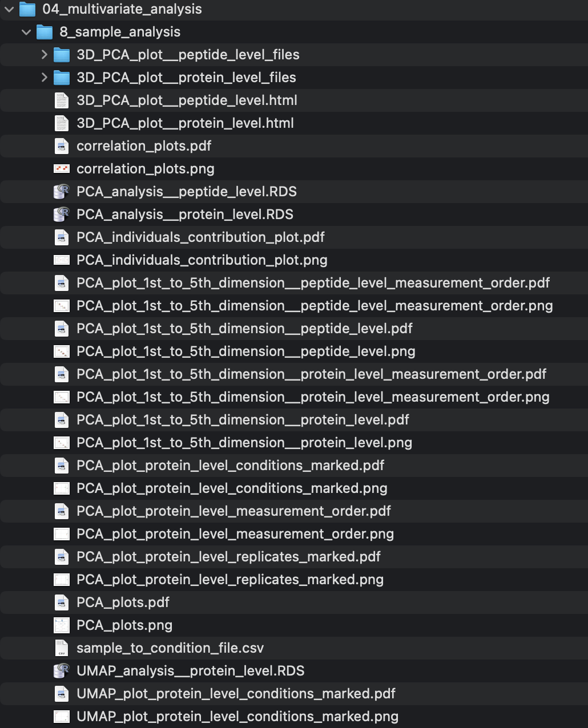Click PCA_plot_1st_to_5th_dimension__peptide_level.png icon
This screenshot has height=728, width=588.
pos(62,351)
